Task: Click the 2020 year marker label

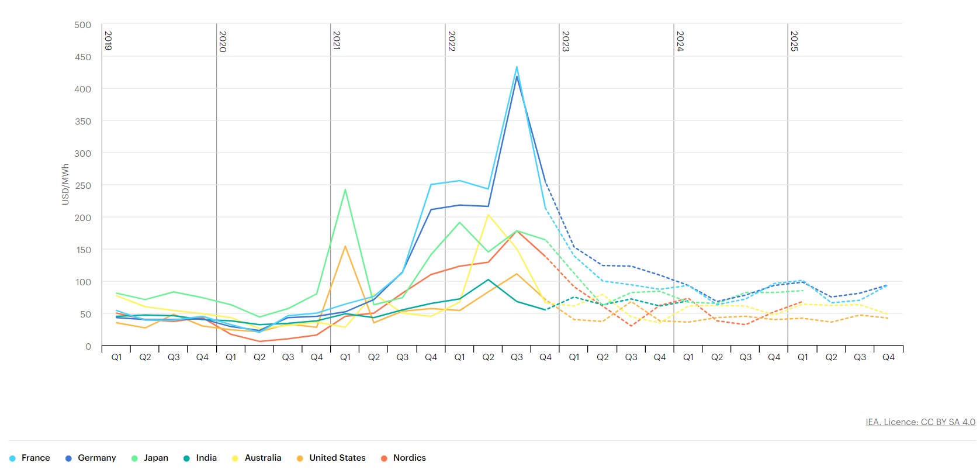Action: (x=223, y=41)
